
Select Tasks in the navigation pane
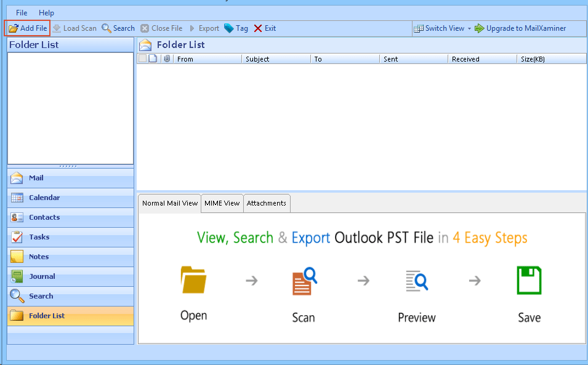[x=71, y=237]
